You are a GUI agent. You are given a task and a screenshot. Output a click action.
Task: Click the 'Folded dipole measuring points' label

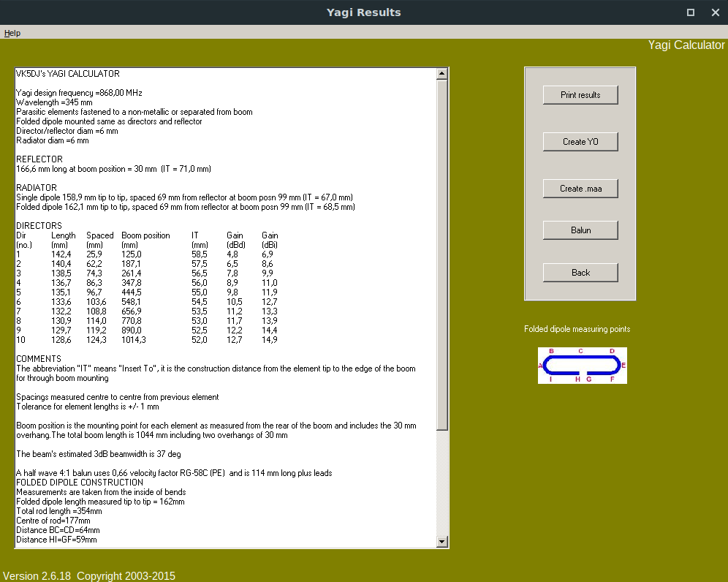click(x=577, y=329)
